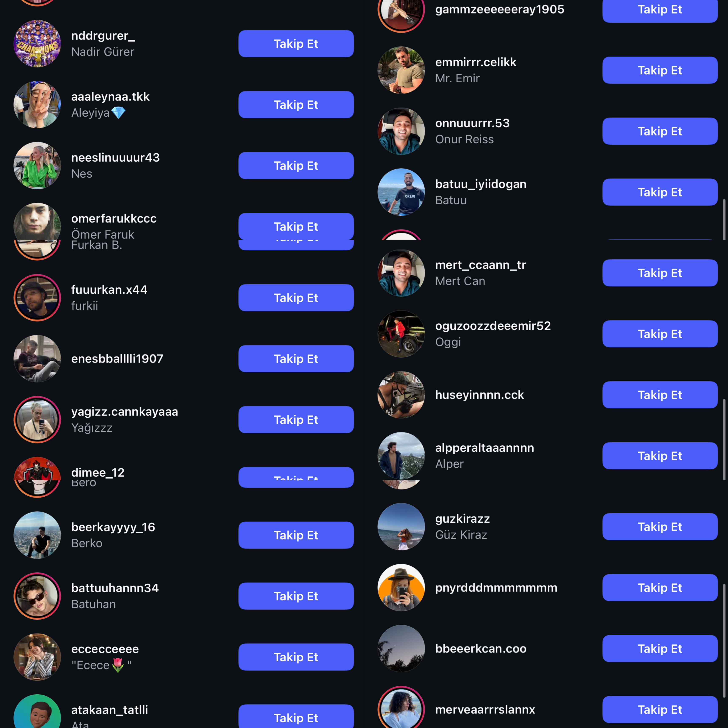Follow neeslinuuuur43 using Takip Et
Screen dimensions: 728x728
tap(296, 165)
